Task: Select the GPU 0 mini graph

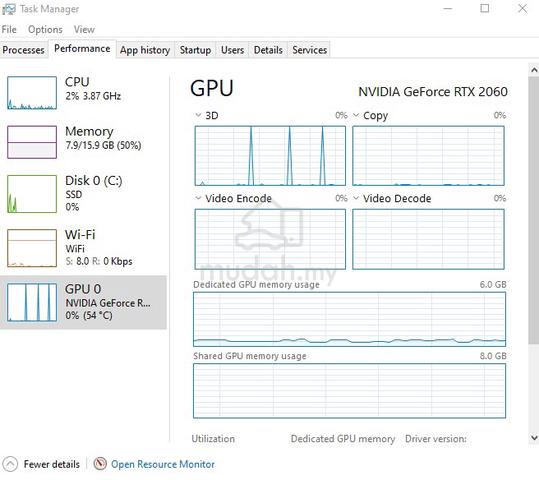Action: click(x=32, y=302)
